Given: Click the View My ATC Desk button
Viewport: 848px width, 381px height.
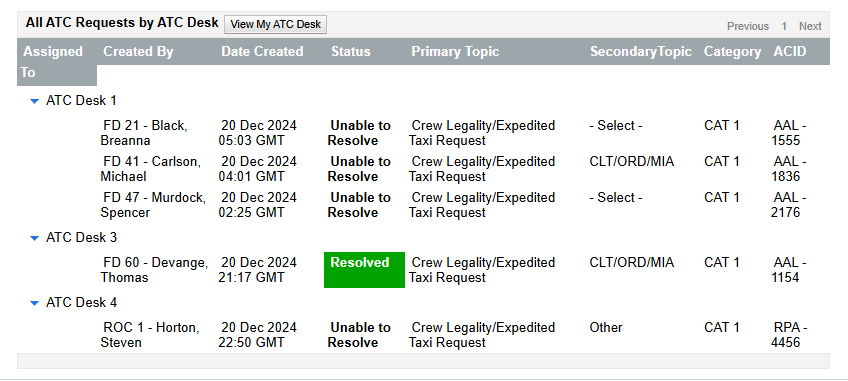Looking at the screenshot, I should point(275,24).
